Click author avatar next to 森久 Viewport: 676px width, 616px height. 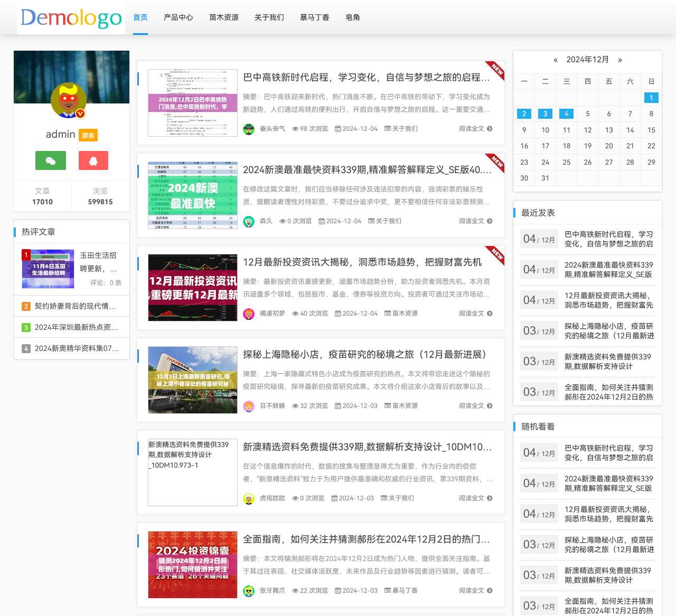click(249, 221)
